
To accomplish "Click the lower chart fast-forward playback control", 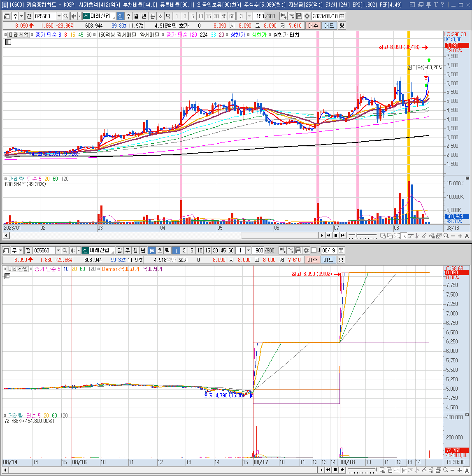I will tap(342, 470).
